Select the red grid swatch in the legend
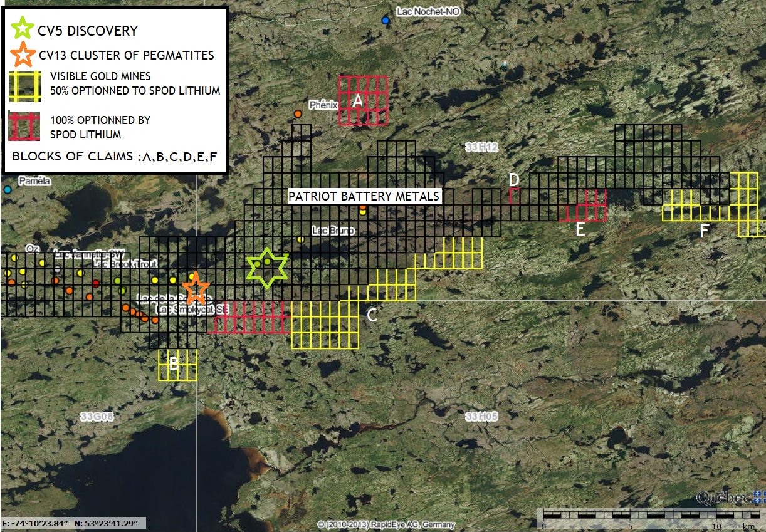 (x=24, y=125)
